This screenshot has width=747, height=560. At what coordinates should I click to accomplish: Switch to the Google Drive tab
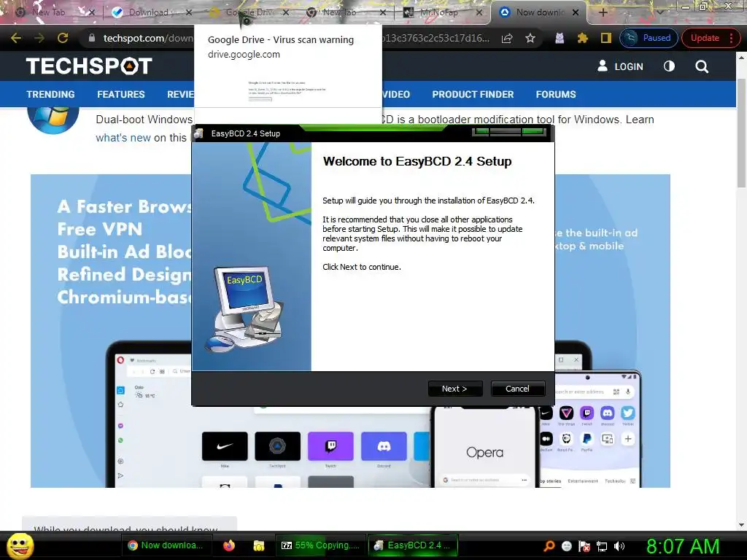(248, 12)
